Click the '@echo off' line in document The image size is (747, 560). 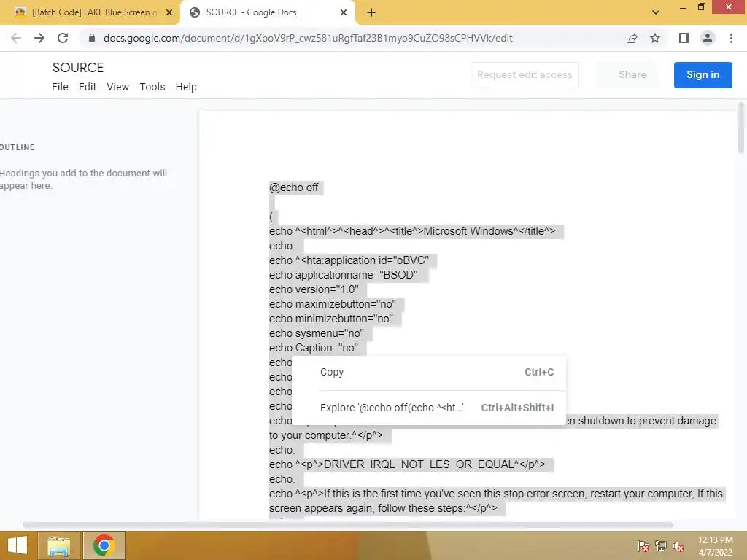(x=293, y=187)
